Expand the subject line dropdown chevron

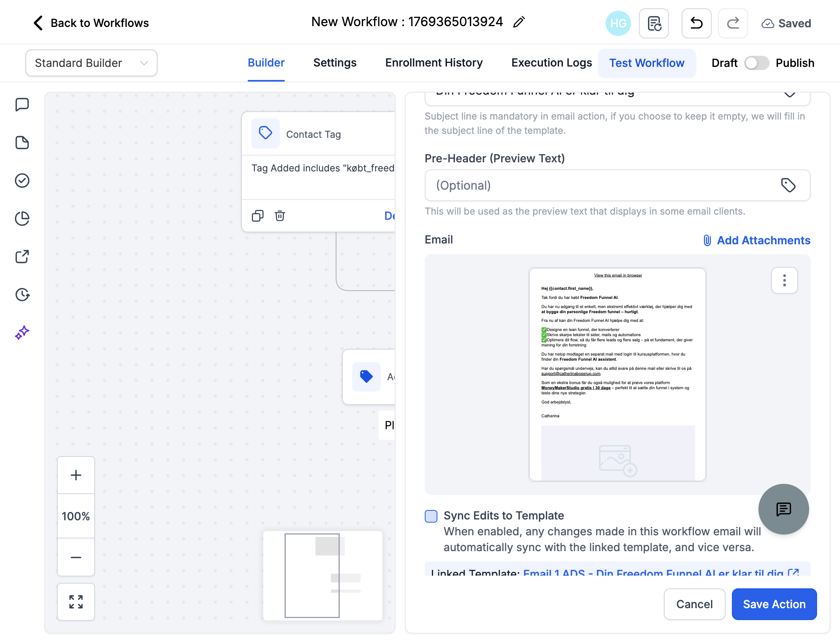tap(790, 94)
